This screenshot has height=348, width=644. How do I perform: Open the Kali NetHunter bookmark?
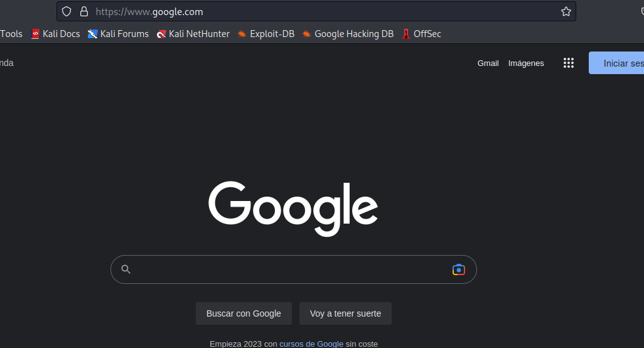click(x=193, y=34)
